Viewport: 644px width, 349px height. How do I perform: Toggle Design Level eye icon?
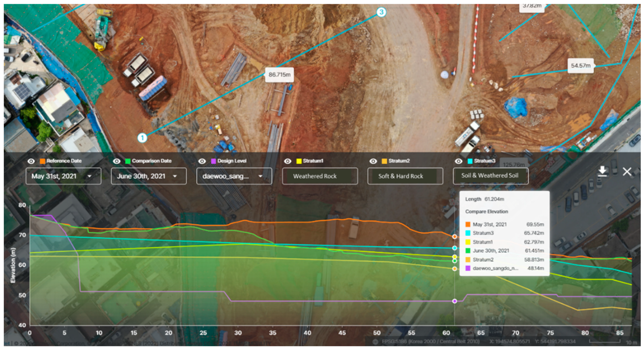(x=202, y=161)
